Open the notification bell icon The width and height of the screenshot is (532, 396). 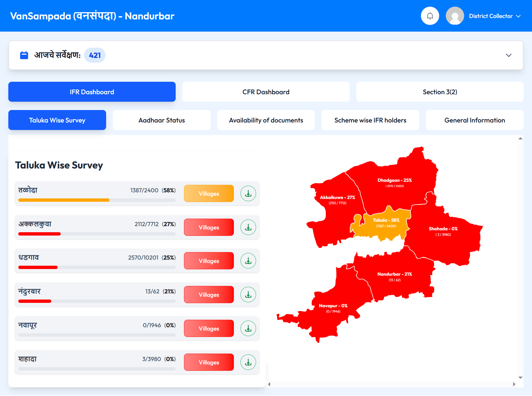[x=430, y=16]
